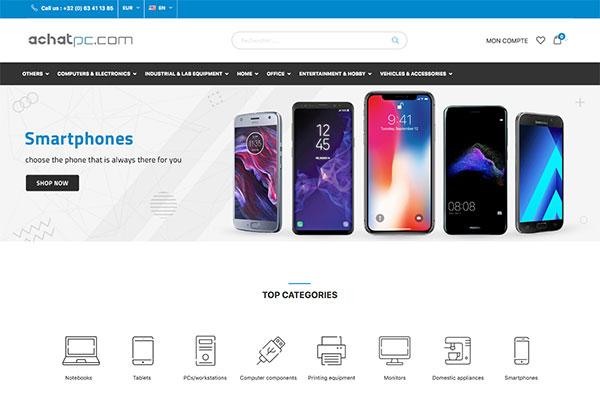Open the Mon Compte link
The height and width of the screenshot is (400, 600).
click(507, 41)
